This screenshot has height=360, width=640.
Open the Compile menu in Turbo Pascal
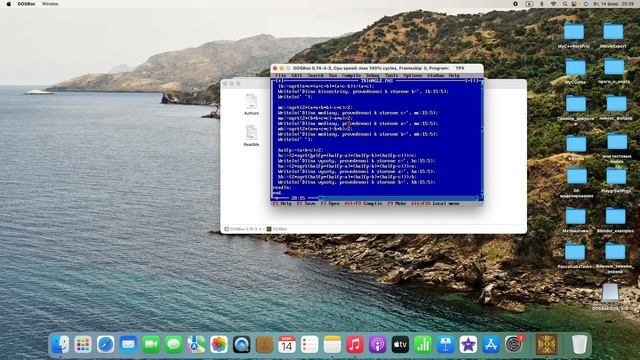(351, 76)
